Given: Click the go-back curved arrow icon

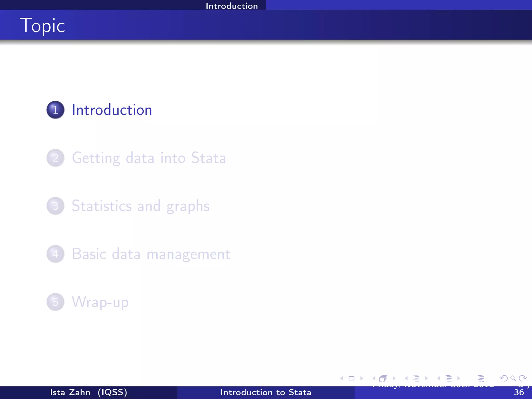Looking at the screenshot, I should (x=504, y=378).
